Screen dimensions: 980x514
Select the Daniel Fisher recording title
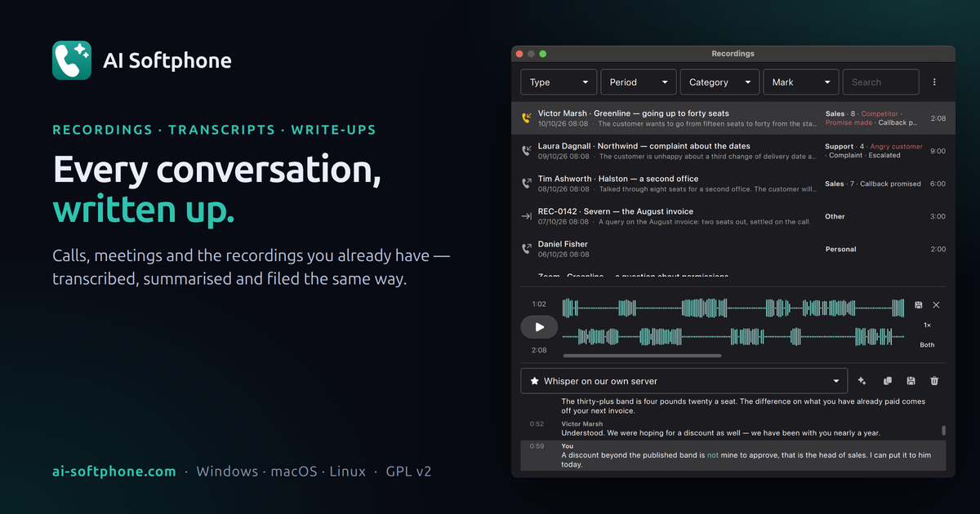coord(563,244)
